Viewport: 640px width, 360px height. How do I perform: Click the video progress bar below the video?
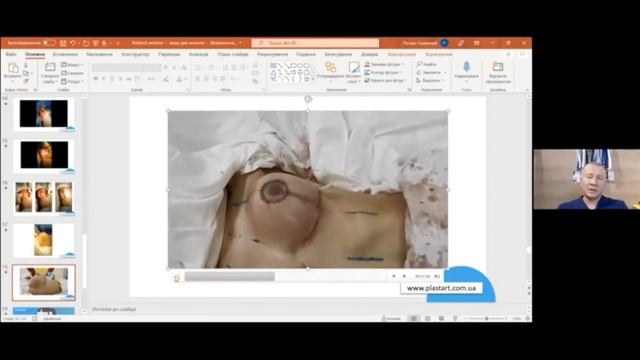point(286,276)
